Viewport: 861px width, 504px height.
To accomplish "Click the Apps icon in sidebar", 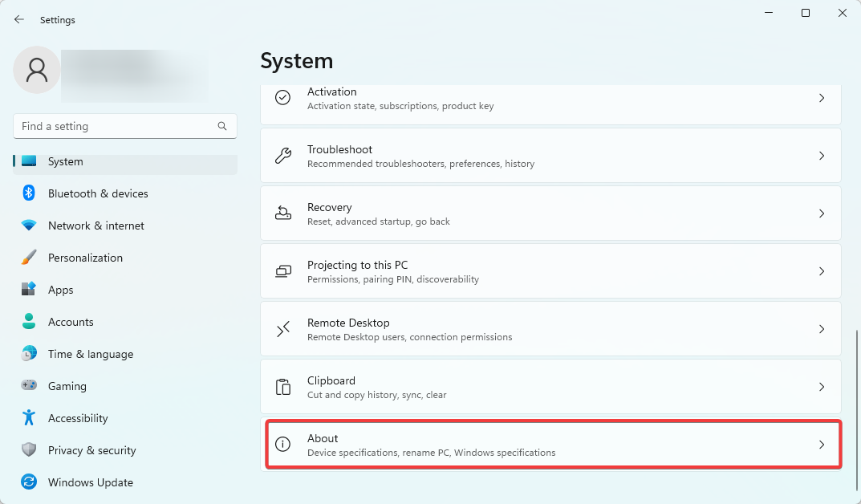I will tap(29, 289).
